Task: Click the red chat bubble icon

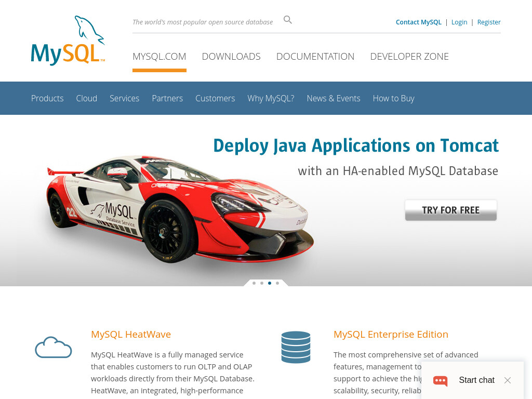Action: coord(441,381)
